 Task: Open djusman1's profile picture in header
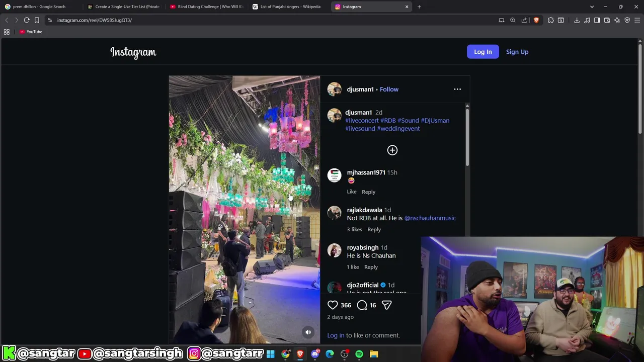[x=335, y=89]
